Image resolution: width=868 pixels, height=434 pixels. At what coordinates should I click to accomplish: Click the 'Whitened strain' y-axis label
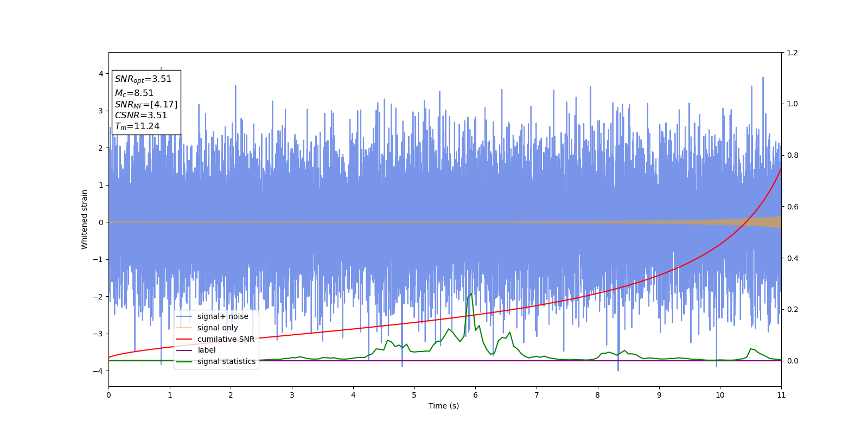(85, 219)
